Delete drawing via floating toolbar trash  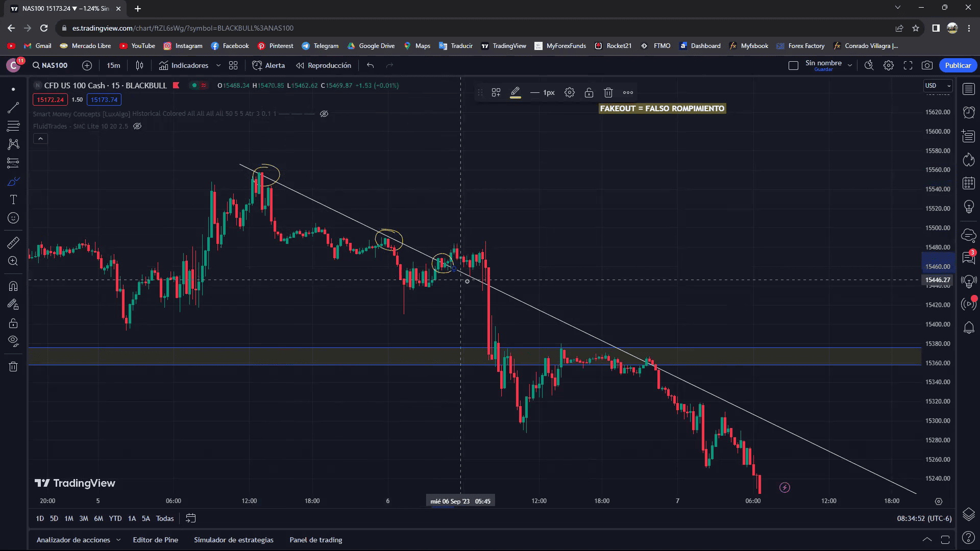(608, 92)
